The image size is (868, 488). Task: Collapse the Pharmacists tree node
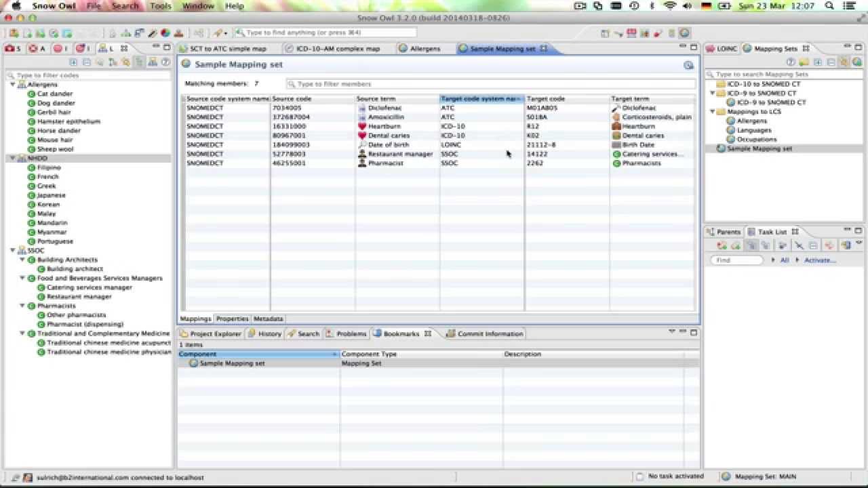pyautogui.click(x=22, y=306)
